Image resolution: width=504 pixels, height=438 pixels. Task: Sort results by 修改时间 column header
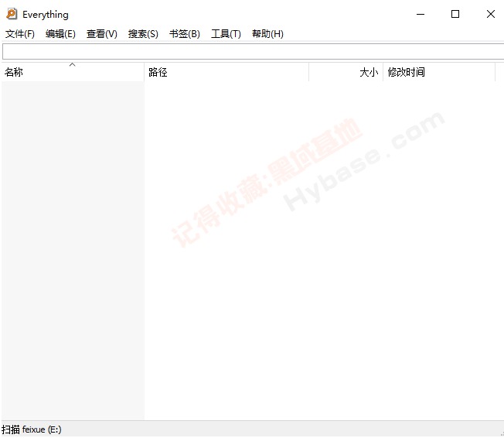(439, 72)
